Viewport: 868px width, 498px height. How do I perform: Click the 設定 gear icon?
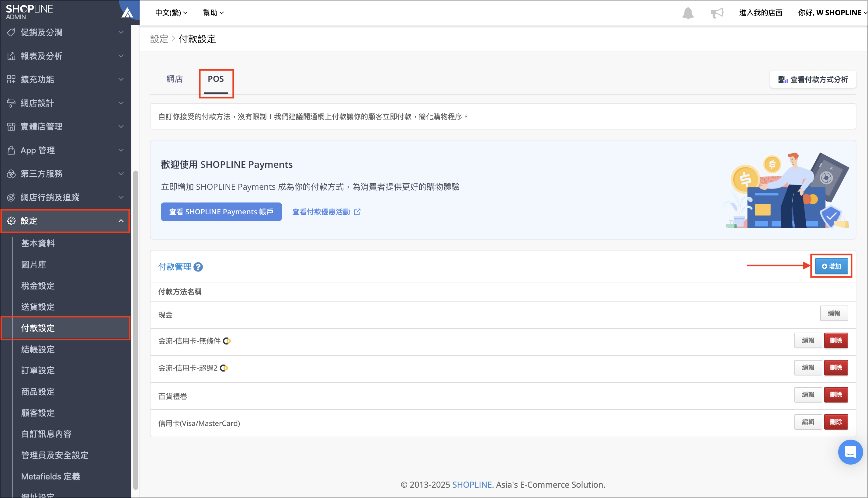point(11,221)
